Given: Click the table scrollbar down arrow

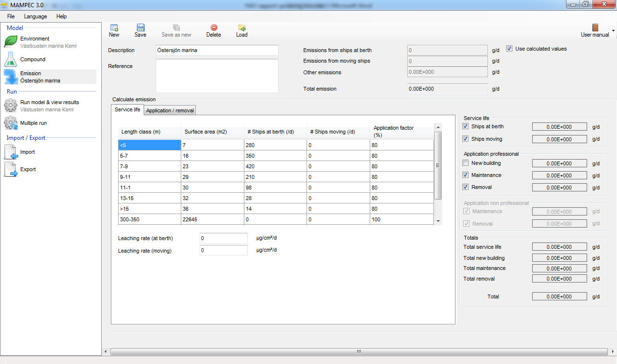Looking at the screenshot, I should [438, 221].
